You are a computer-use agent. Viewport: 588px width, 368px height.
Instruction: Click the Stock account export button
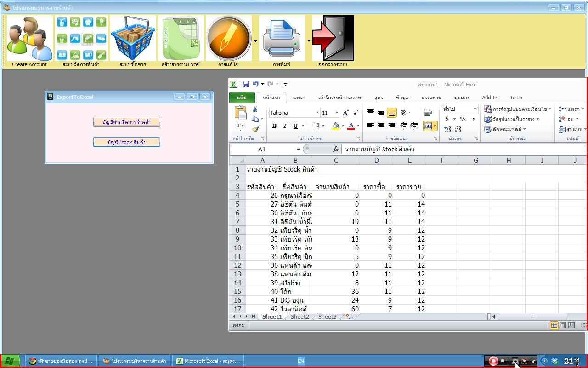point(127,142)
